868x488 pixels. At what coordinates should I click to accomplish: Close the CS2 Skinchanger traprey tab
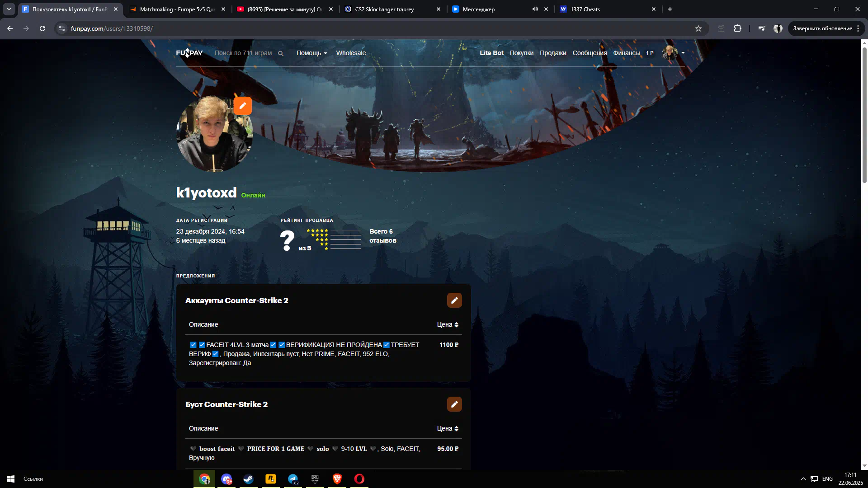[438, 9]
